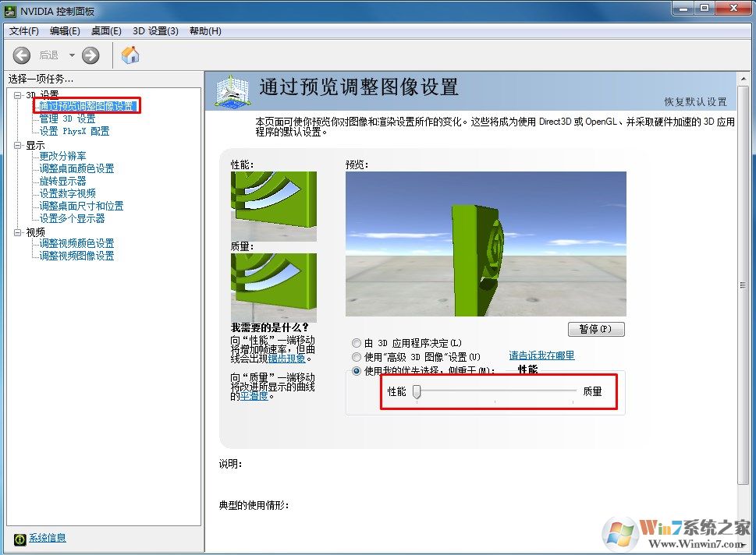Select 调整桌面尺寸和位置 in the tree
The image size is (756, 555).
click(81, 207)
